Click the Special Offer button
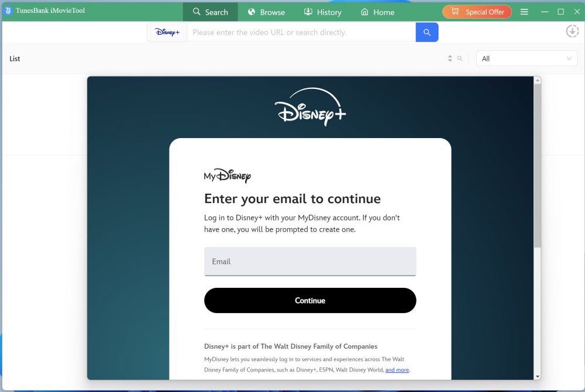The image size is (585, 392). (477, 12)
